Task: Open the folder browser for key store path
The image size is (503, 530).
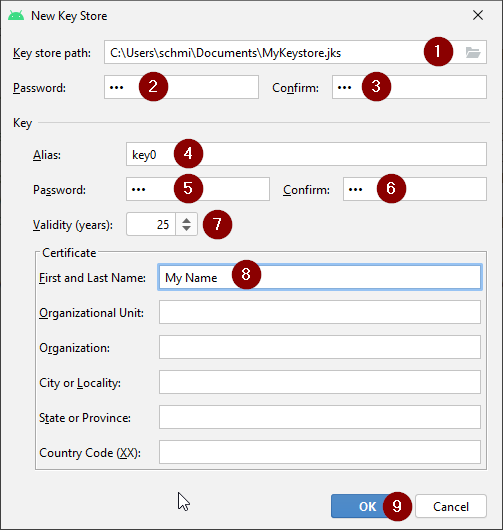Action: (473, 52)
